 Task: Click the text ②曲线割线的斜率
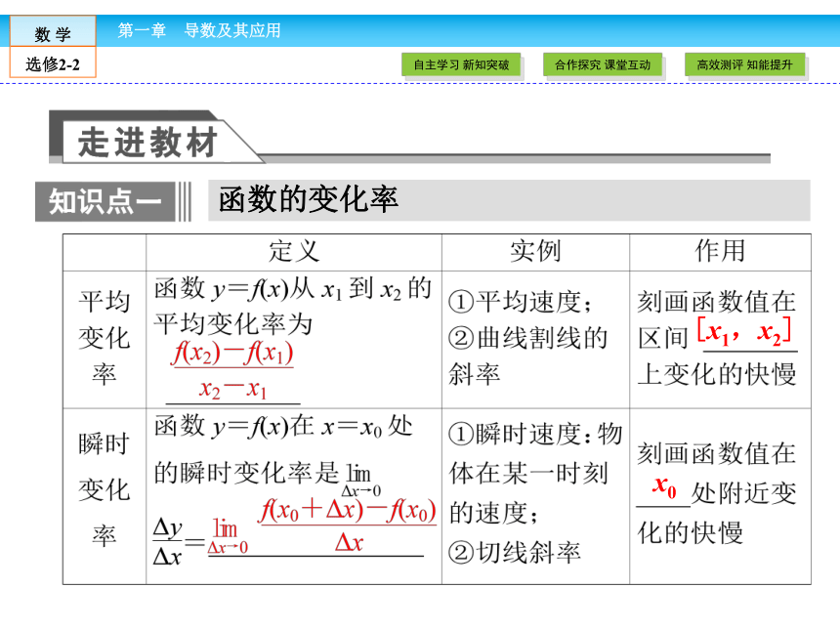point(528,356)
